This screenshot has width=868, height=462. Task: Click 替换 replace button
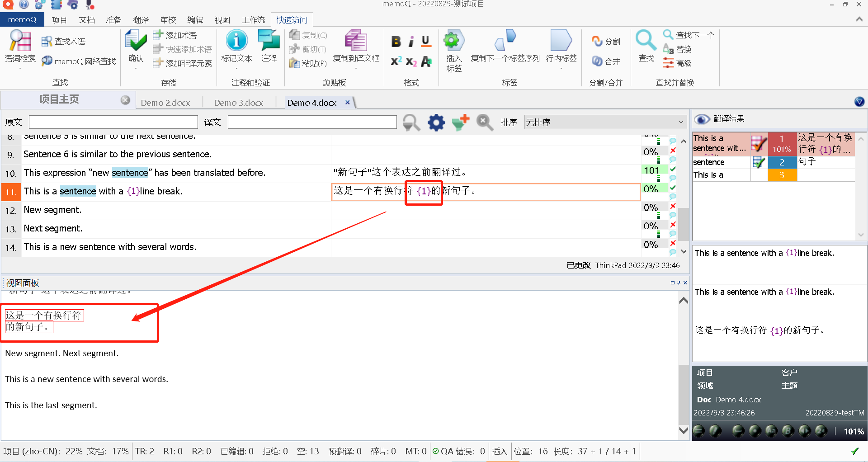pos(677,49)
